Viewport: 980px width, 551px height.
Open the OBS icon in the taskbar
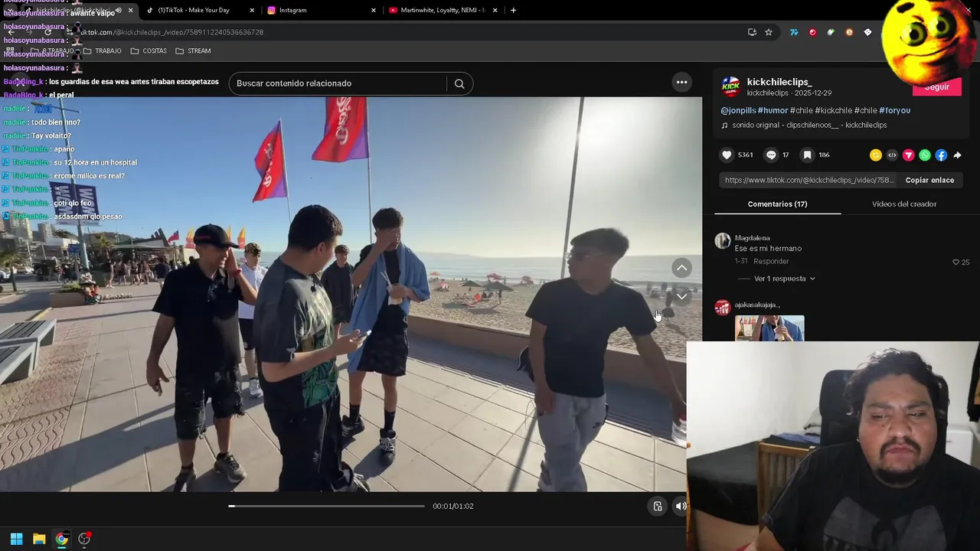pos(84,539)
